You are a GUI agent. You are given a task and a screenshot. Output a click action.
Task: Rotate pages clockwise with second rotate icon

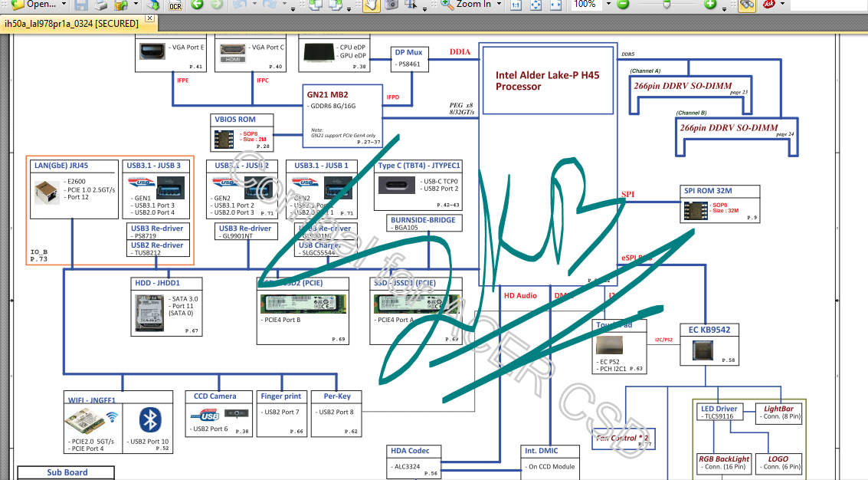pyautogui.click(x=336, y=5)
